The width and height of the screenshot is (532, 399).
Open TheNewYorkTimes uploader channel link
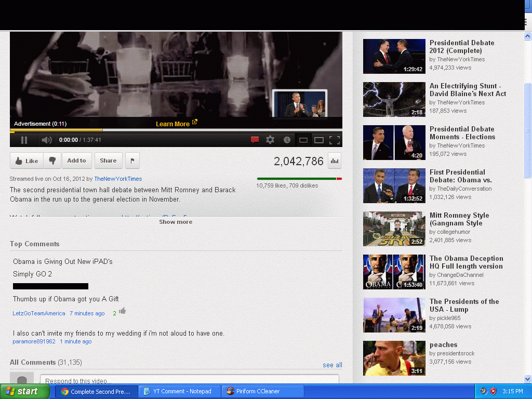coord(118,179)
